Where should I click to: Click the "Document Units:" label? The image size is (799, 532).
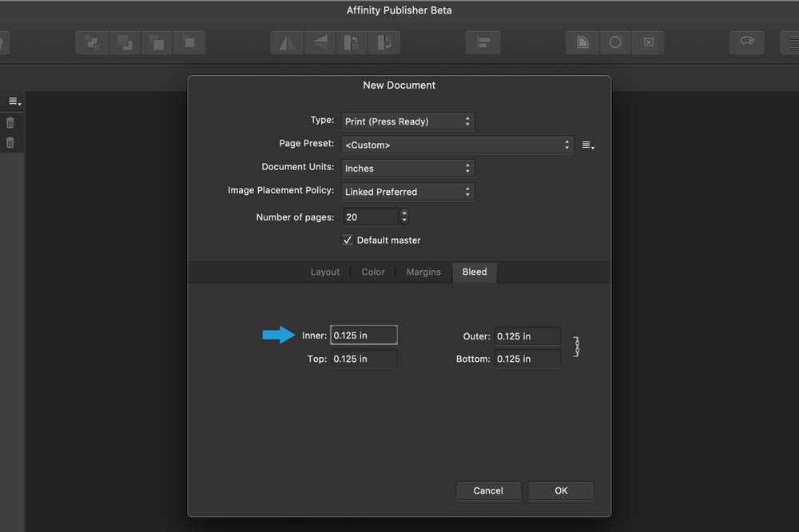[297, 167]
